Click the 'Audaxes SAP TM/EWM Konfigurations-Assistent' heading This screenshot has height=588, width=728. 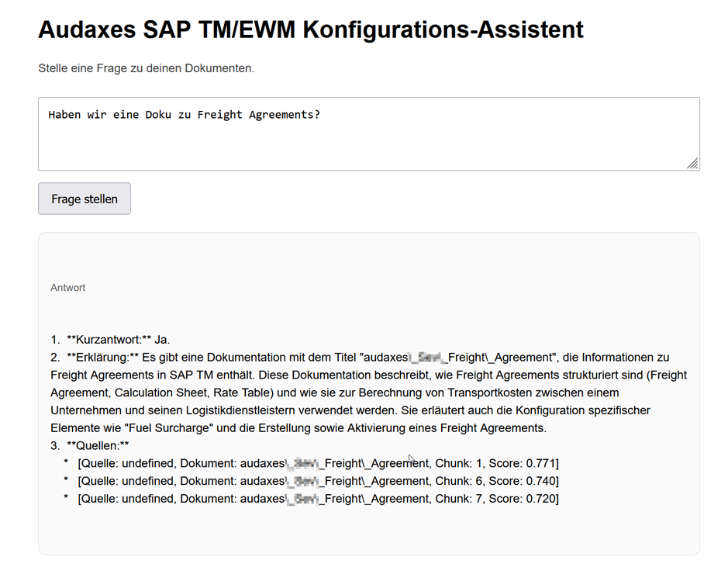coord(310,30)
